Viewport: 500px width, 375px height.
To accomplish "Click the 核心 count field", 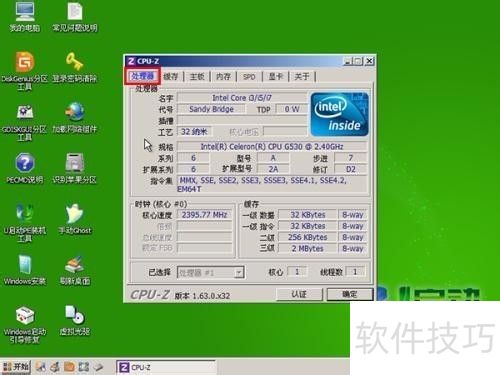I will coord(297,272).
